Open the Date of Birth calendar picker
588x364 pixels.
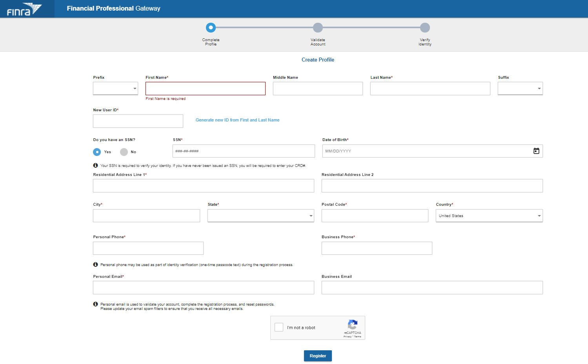pos(536,151)
